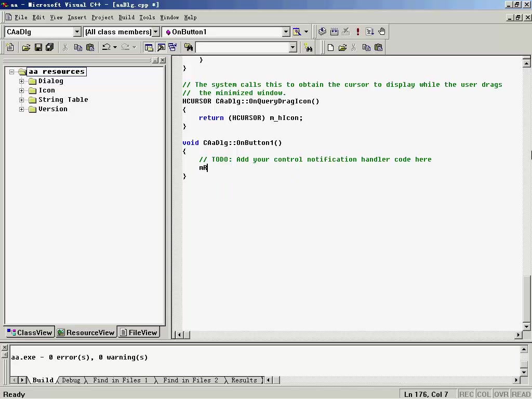Create a new text file from the toolbar
The image size is (532, 399).
click(10, 47)
